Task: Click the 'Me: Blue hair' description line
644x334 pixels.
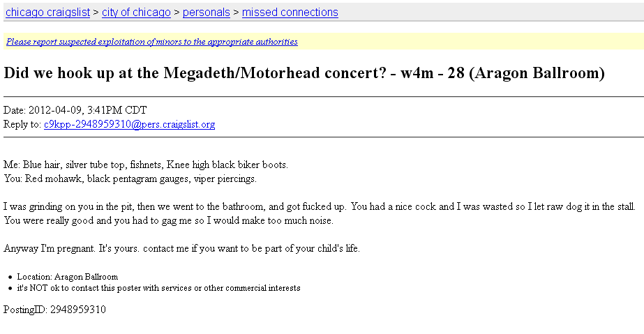Action: pos(146,165)
